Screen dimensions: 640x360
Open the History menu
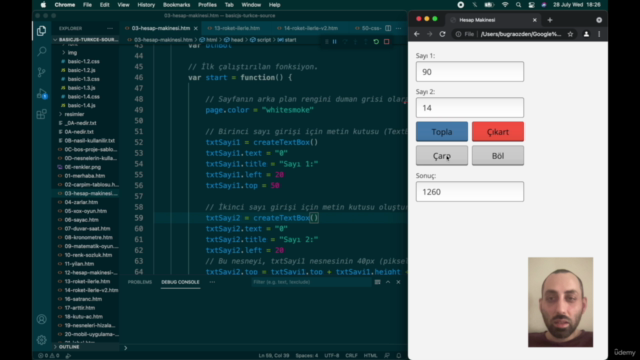(146, 5)
